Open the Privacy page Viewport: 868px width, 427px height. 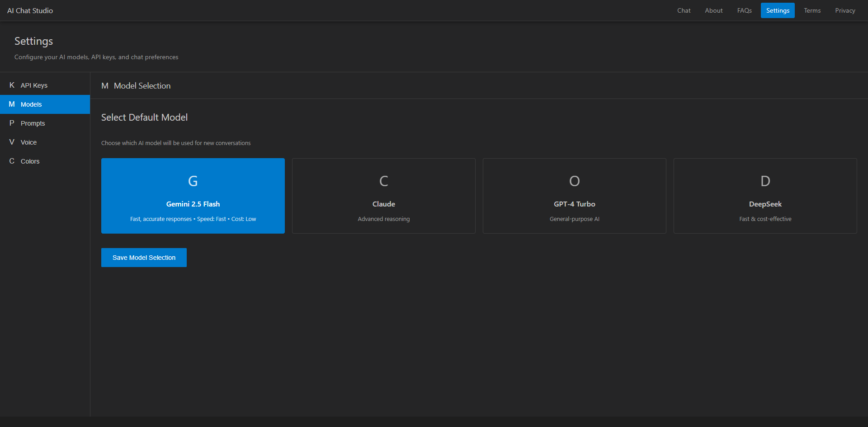click(x=845, y=10)
